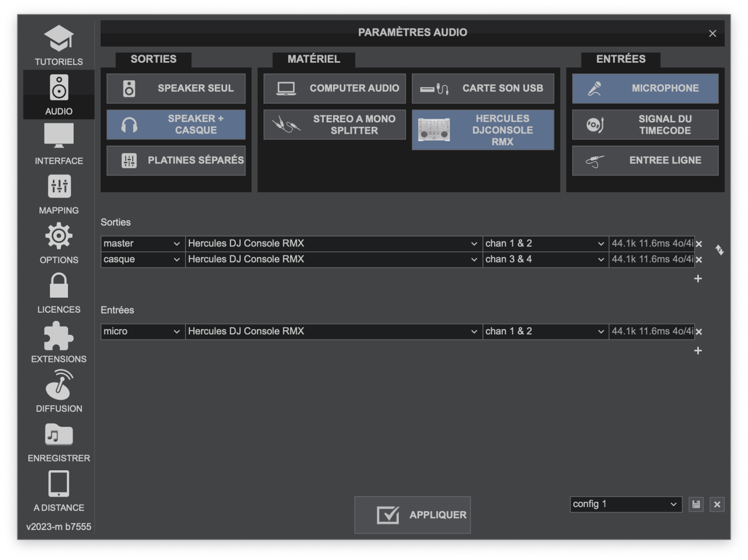Open the Extensions puzzle section
Screen dimensions: 748x560
coord(59,342)
